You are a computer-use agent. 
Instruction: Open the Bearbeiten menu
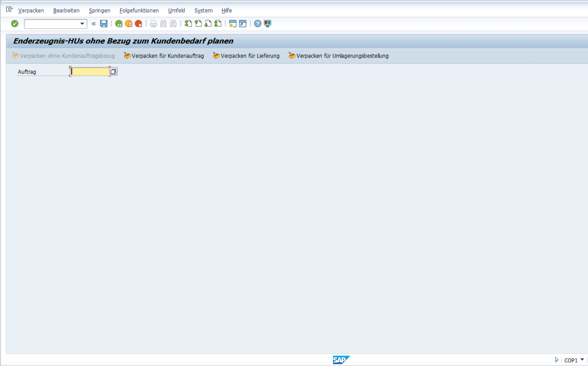pyautogui.click(x=66, y=11)
